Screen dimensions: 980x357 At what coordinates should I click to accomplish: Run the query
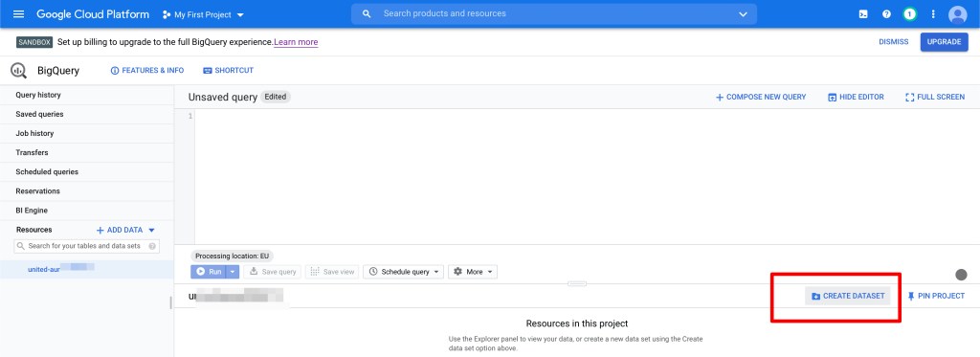tap(208, 272)
